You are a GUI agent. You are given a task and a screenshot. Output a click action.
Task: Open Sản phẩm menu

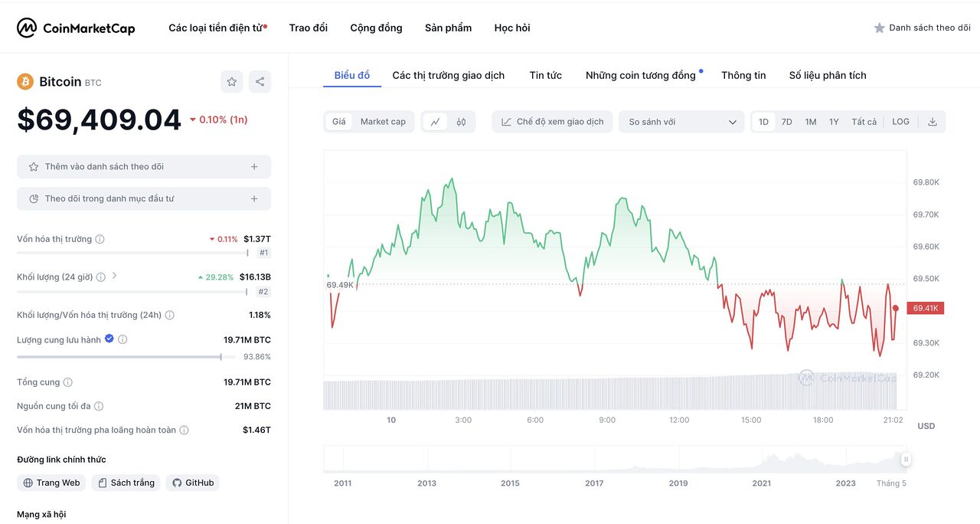click(448, 28)
